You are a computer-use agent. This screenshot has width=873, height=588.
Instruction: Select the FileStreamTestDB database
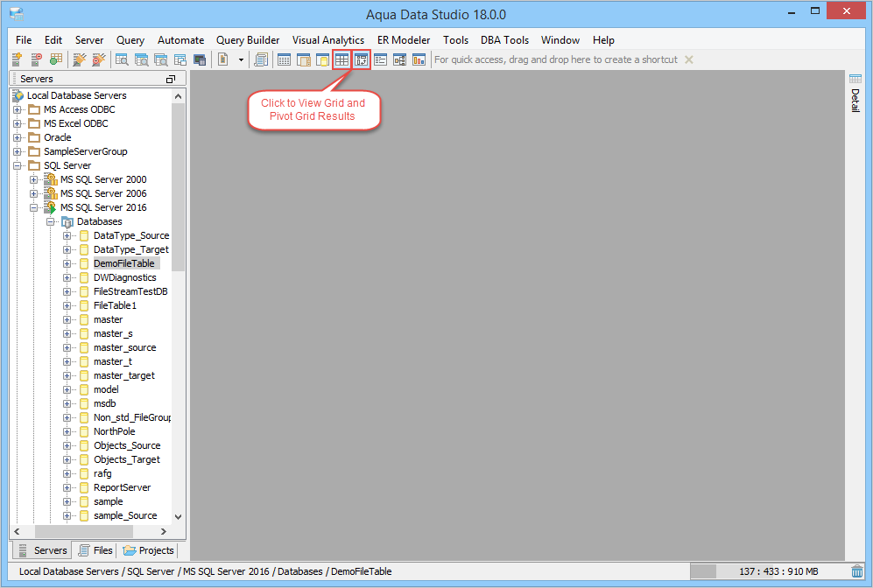click(130, 291)
